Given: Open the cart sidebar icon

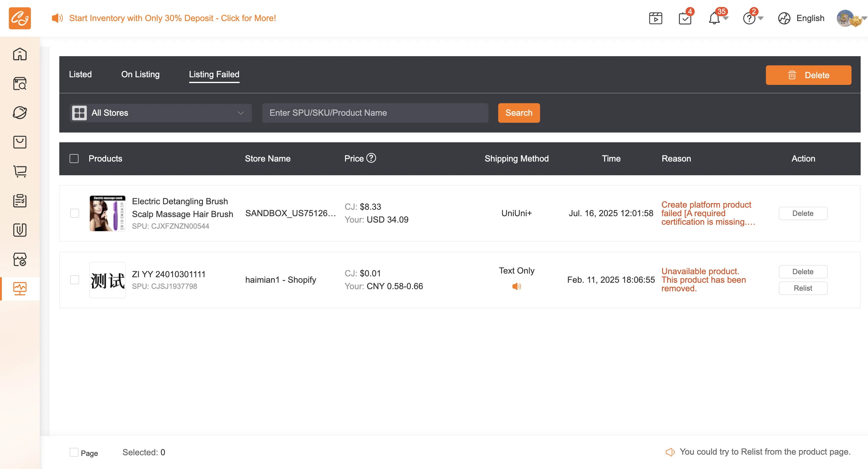Looking at the screenshot, I should pos(20,171).
